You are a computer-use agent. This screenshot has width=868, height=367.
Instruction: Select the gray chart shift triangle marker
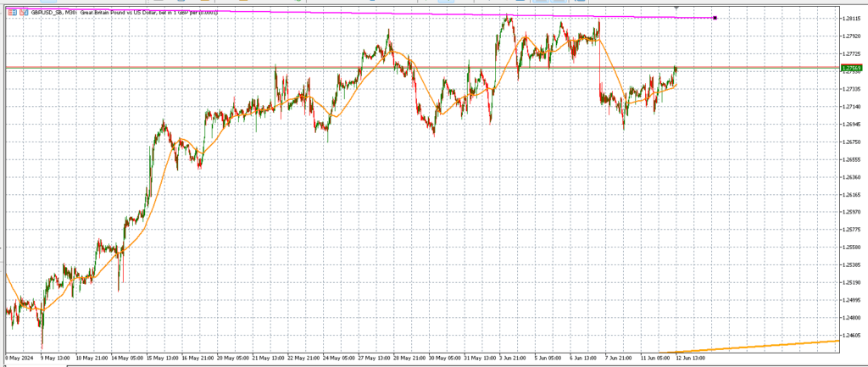pos(676,8)
